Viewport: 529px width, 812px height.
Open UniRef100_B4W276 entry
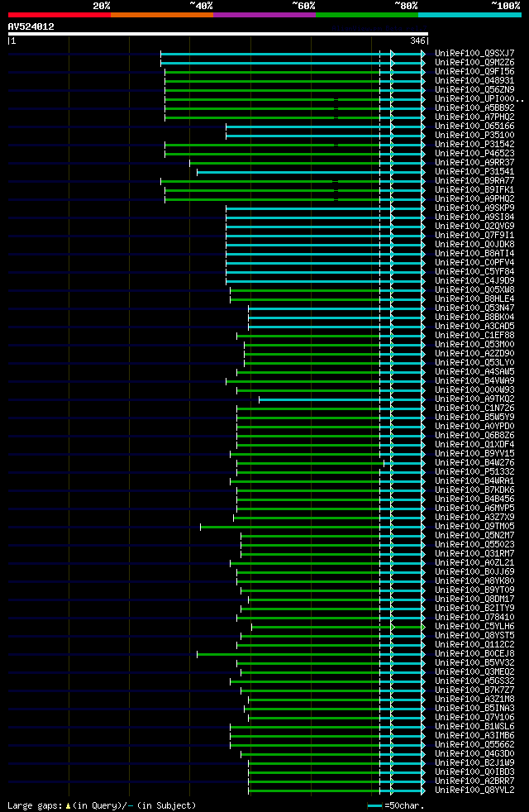click(474, 462)
